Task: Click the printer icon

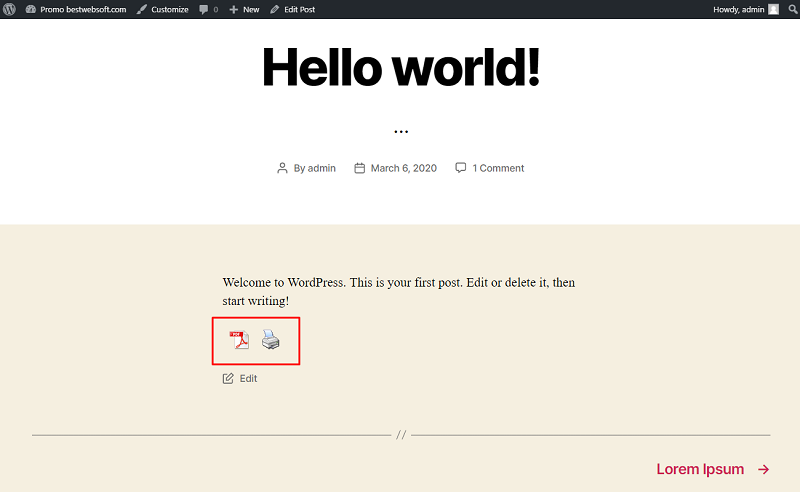Action: click(x=270, y=339)
